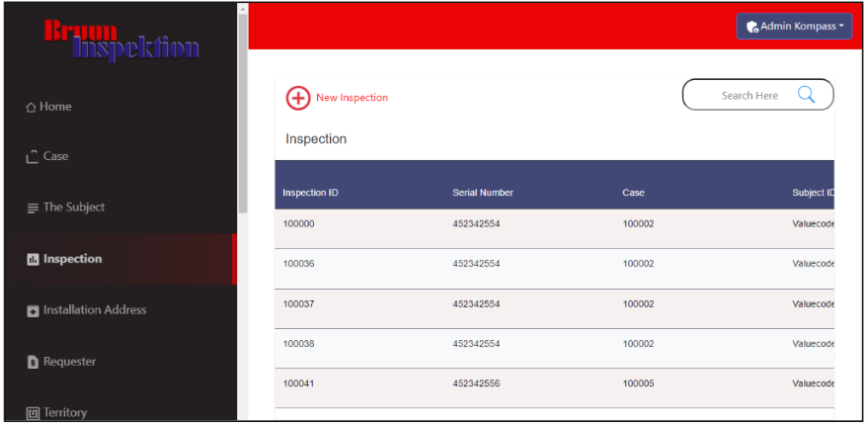Click the Requester document icon in sidebar
This screenshot has width=868, height=425.
(x=34, y=362)
